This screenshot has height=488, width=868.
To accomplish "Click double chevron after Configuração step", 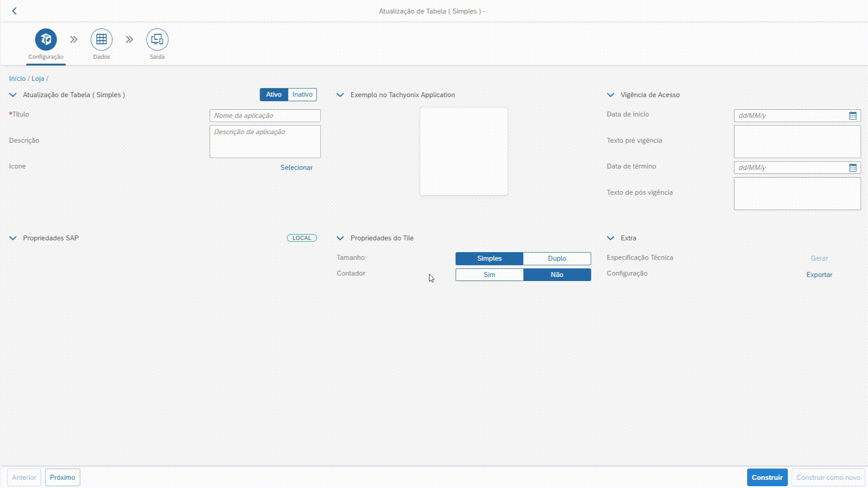I will [x=74, y=40].
